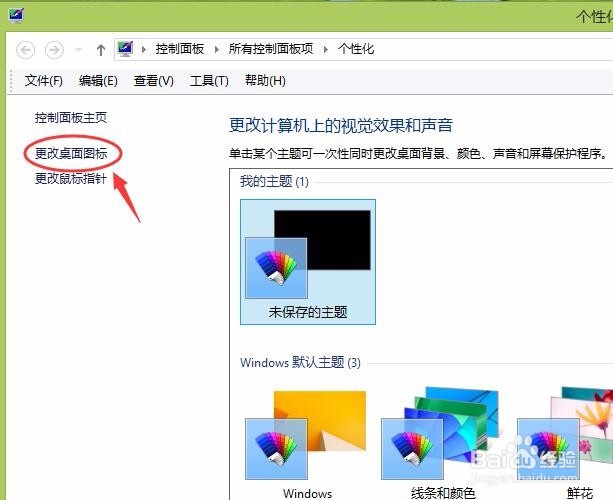The width and height of the screenshot is (613, 500).
Task: Navigate to 控制面板 breadcrumb
Action: tap(180, 49)
